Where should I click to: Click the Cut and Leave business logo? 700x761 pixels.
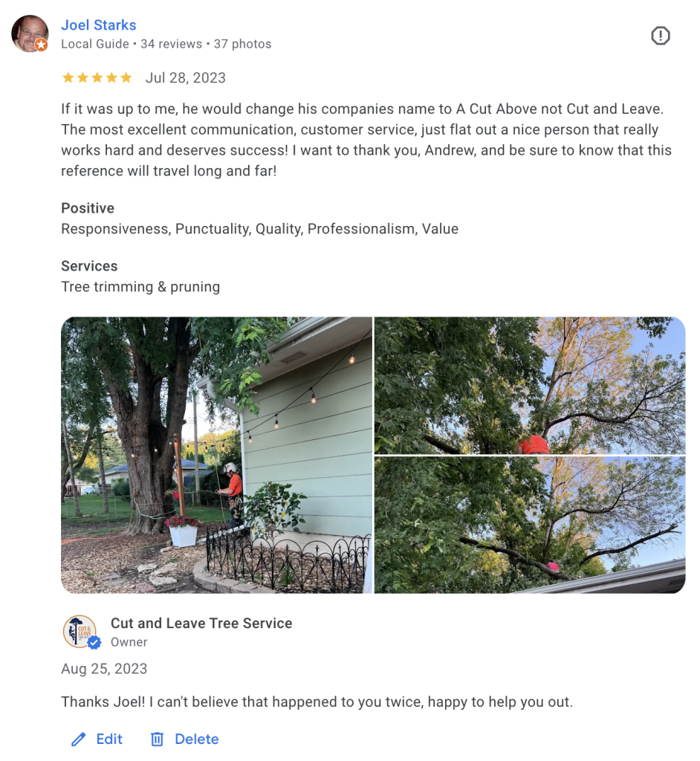click(79, 632)
